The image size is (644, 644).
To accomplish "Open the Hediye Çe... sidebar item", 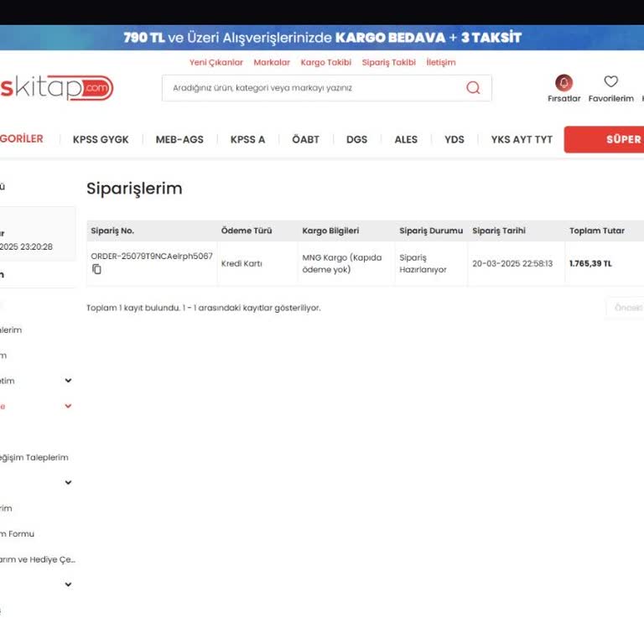I will tap(38, 559).
